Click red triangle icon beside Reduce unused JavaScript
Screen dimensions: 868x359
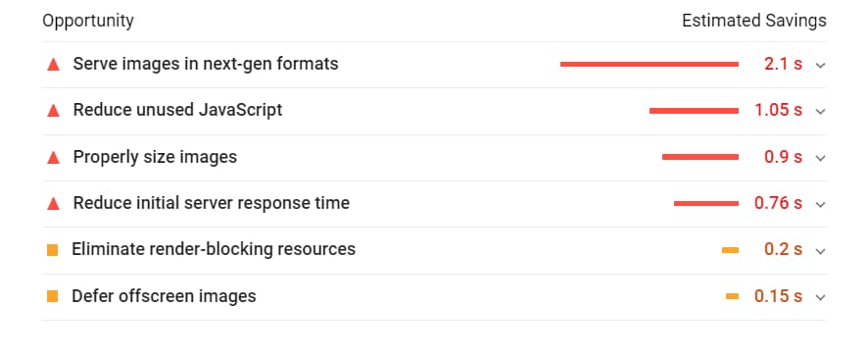(53, 111)
